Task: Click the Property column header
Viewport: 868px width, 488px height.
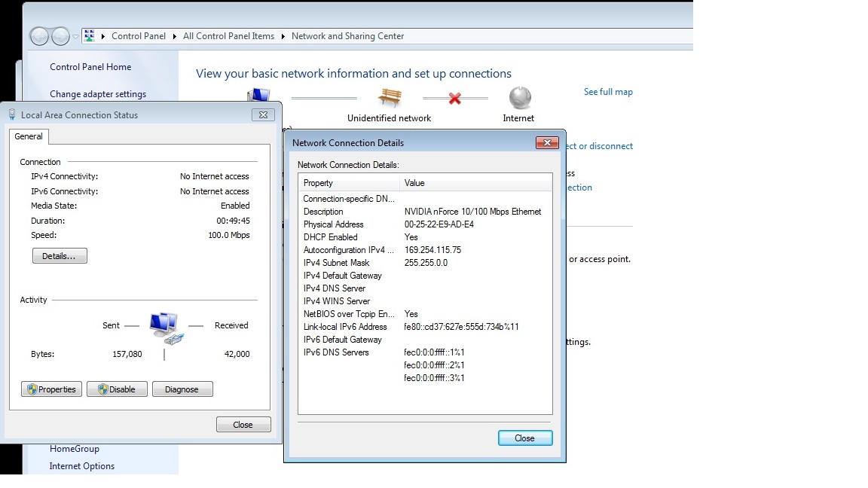Action: [x=349, y=183]
